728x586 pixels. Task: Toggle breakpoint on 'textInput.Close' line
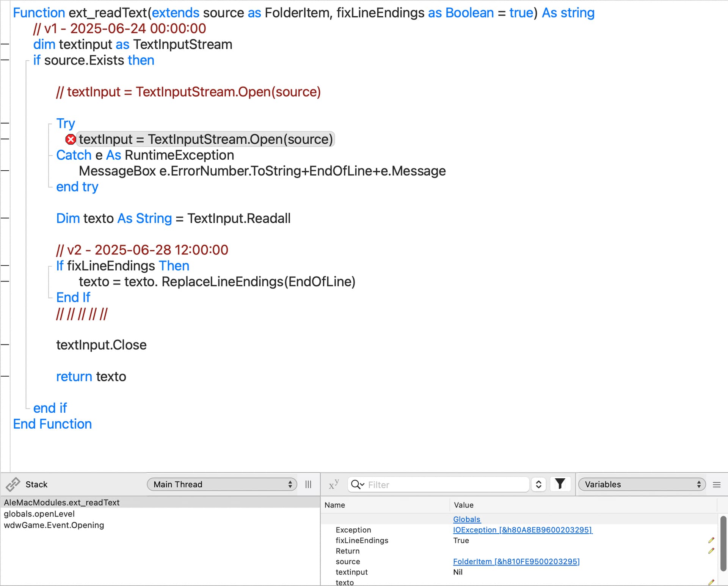5,345
